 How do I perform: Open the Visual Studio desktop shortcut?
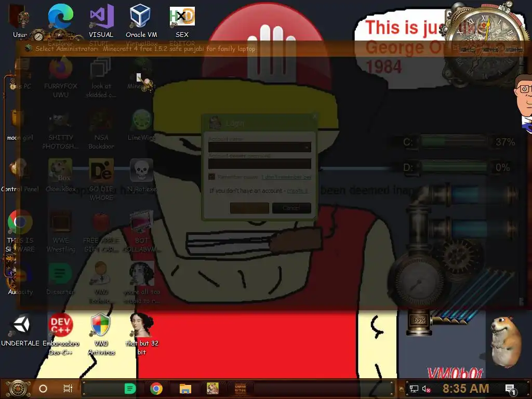coord(101,20)
